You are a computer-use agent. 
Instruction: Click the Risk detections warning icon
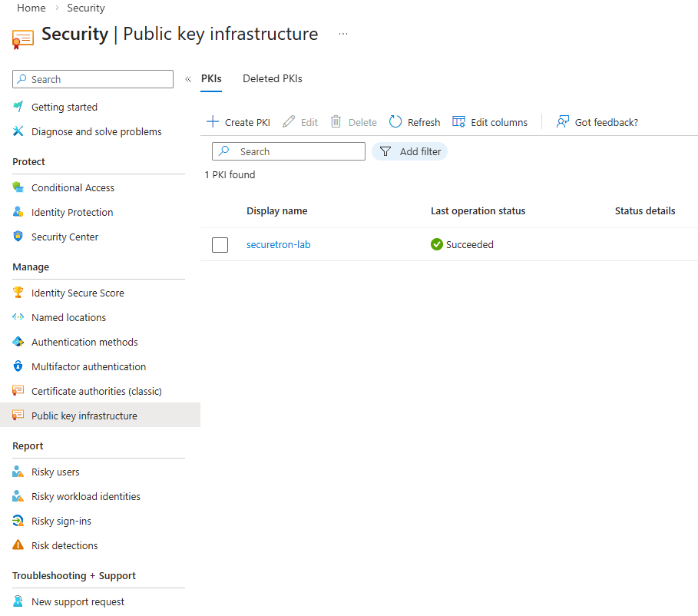[18, 545]
